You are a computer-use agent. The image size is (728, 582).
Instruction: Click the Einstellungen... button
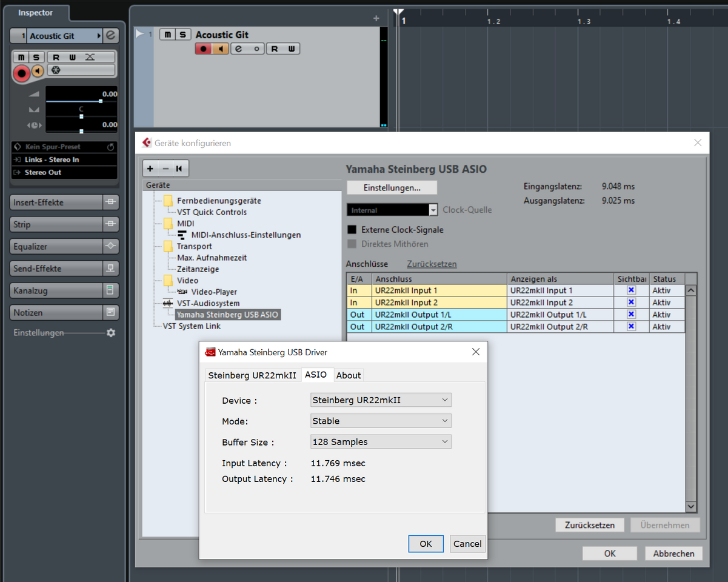[x=392, y=188]
